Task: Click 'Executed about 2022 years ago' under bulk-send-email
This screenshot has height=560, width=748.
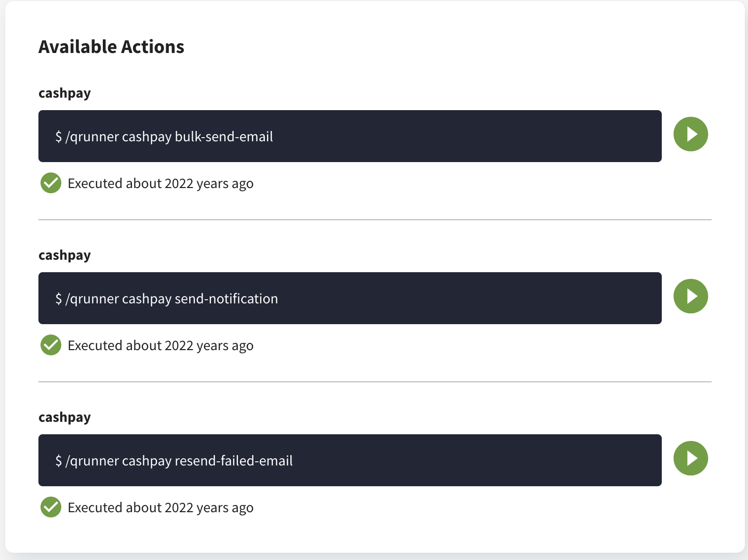Action: (x=160, y=183)
